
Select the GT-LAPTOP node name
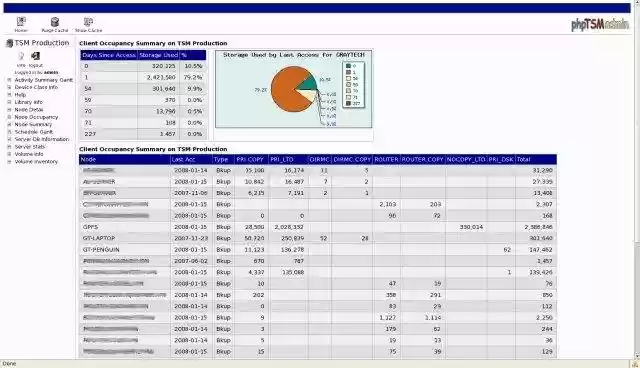pyautogui.click(x=99, y=238)
